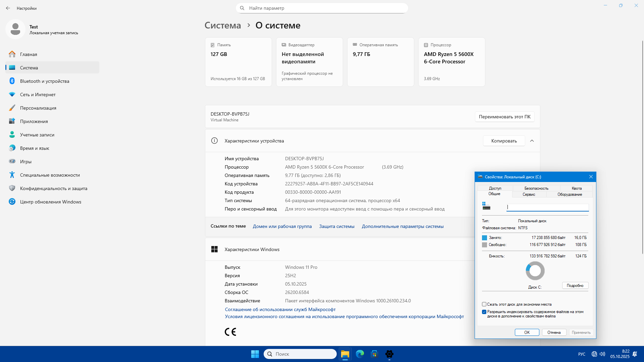Open the Advanced system settings link

402,226
